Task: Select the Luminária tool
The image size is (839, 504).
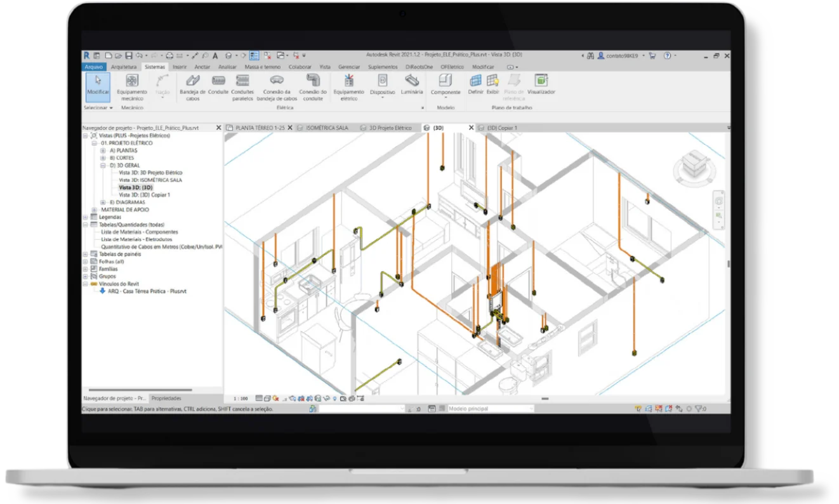Action: [412, 84]
